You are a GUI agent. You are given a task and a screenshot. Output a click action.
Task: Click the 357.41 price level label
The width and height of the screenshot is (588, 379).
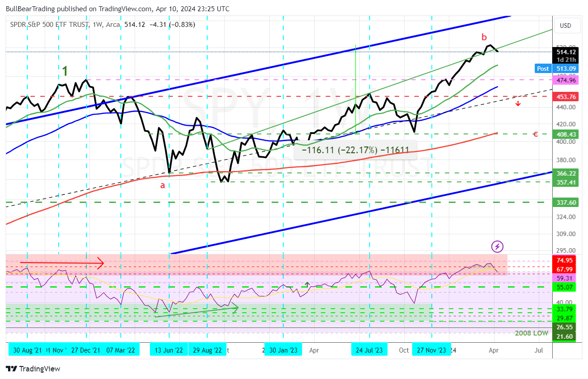pyautogui.click(x=566, y=182)
